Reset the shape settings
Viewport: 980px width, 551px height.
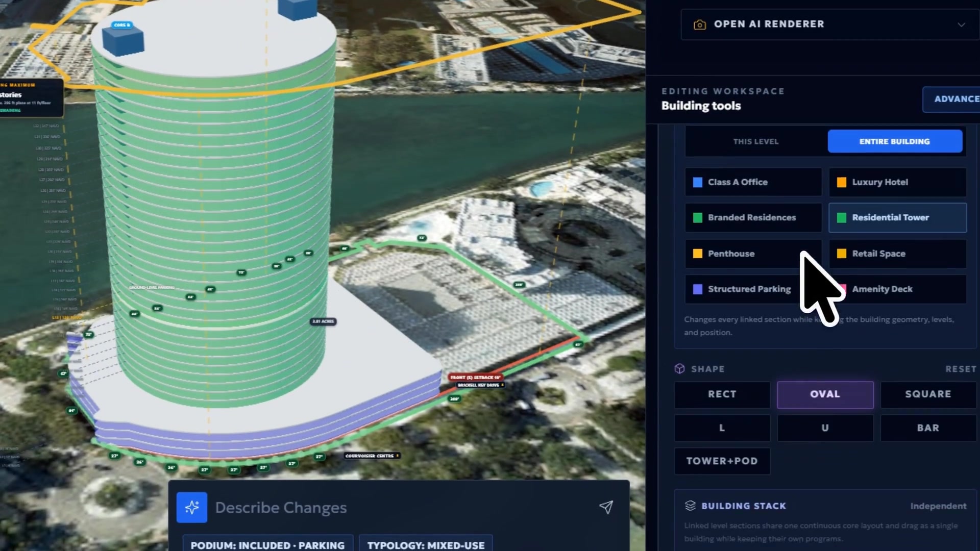click(x=961, y=369)
